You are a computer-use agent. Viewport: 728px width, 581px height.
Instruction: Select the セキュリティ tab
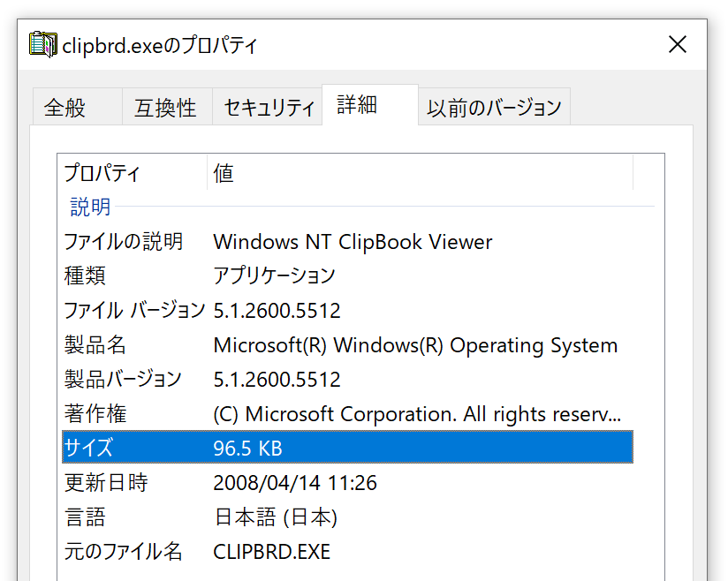coord(268,107)
